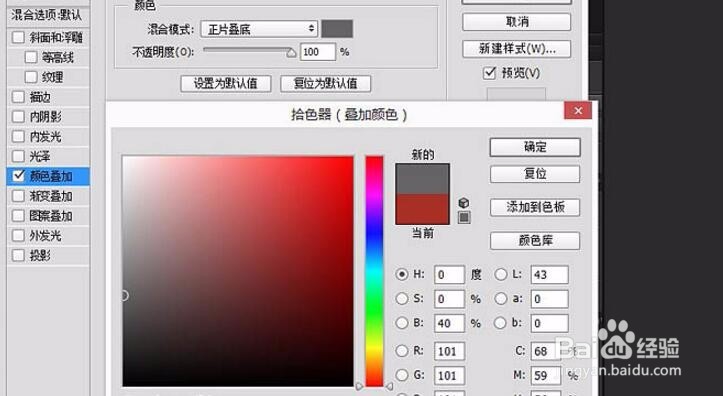Click the 取消 button
Image resolution: width=723 pixels, height=396 pixels.
point(516,22)
